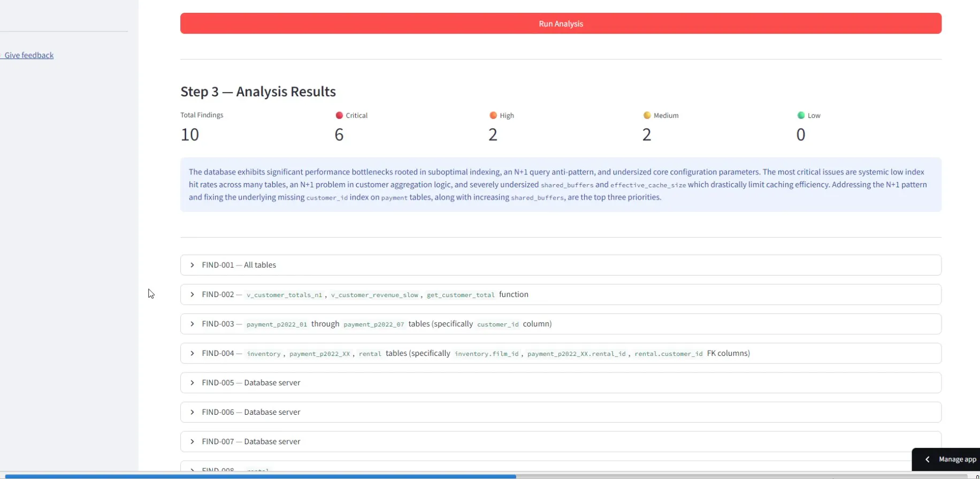
Task: Click the green Low severity dot
Action: click(x=801, y=115)
